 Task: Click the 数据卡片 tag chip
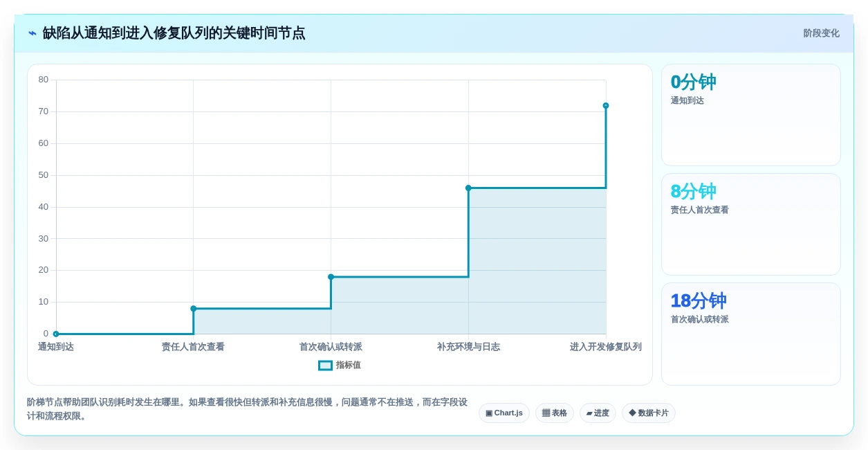tap(649, 413)
